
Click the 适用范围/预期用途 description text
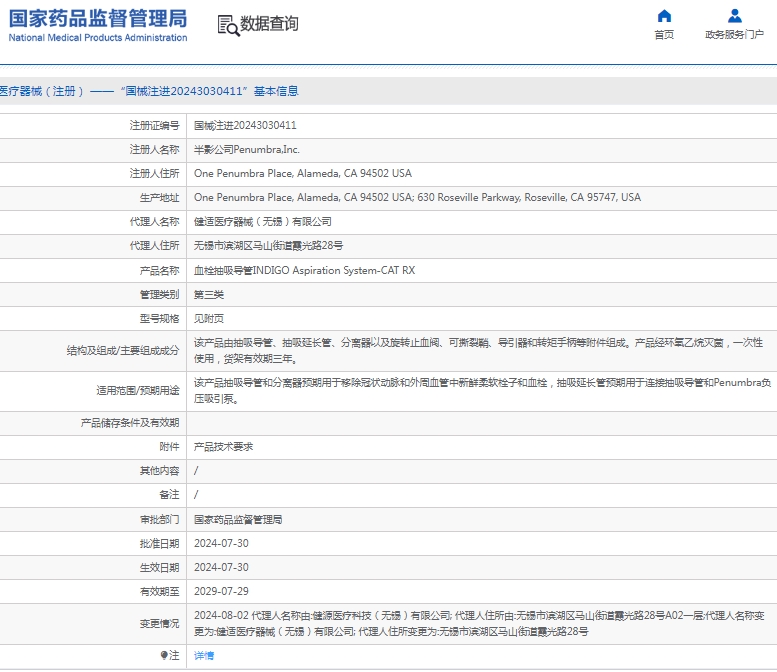pos(482,391)
